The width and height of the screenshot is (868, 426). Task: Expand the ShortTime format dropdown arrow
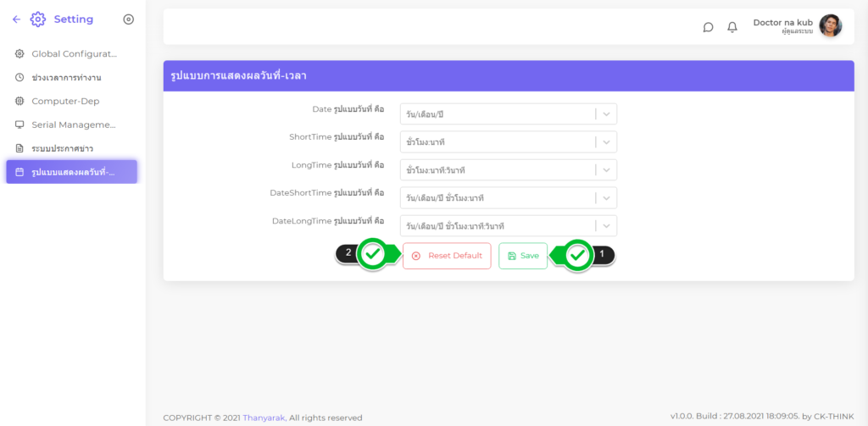(x=606, y=142)
